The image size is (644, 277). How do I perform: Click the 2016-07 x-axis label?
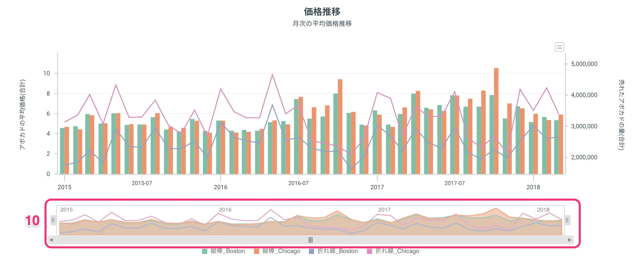(298, 183)
